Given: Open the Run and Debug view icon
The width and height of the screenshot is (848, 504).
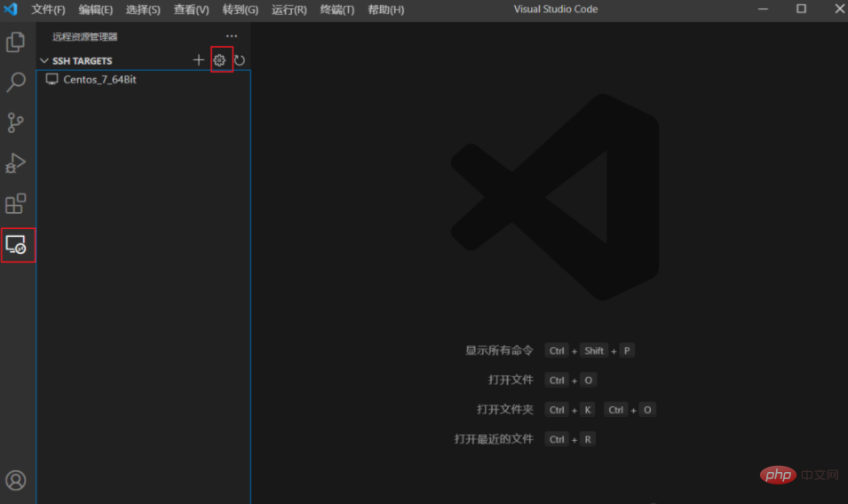Looking at the screenshot, I should pos(16,163).
